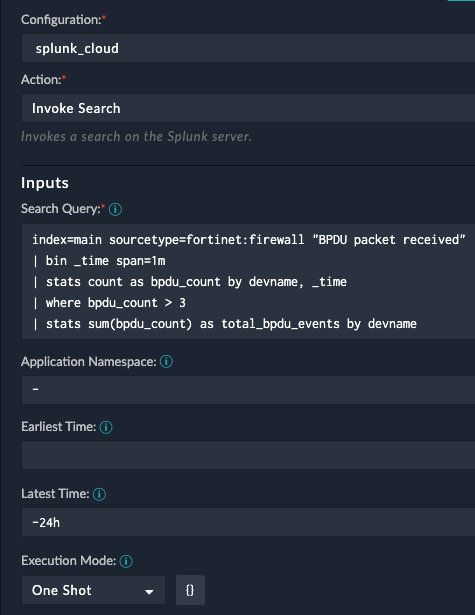Open the splunk_cloud Configuration selector

pos(248,48)
